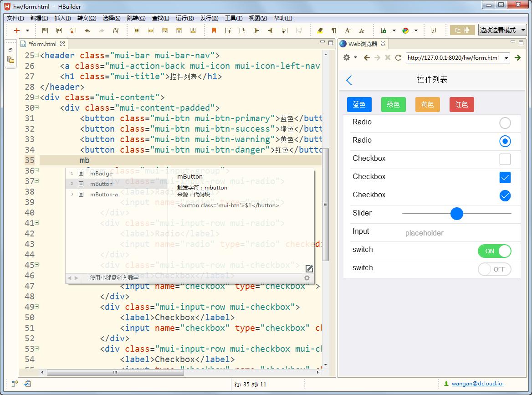The width and height of the screenshot is (532, 395).
Task: Expand the URL address dropdown arrow
Action: (506, 58)
